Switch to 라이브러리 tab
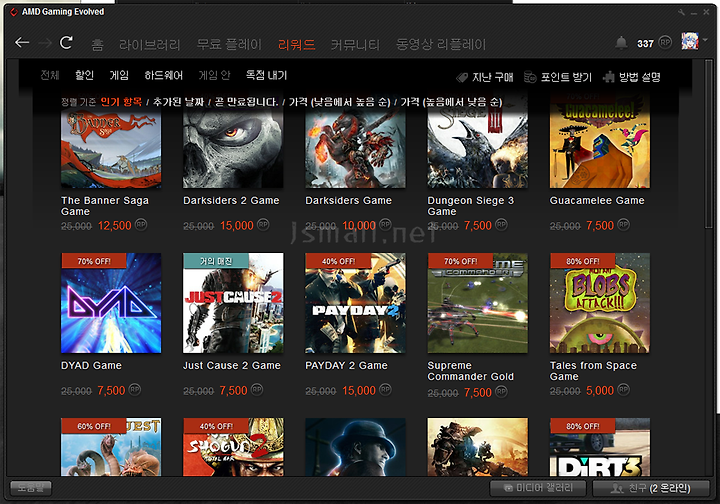The height and width of the screenshot is (504, 720). (150, 45)
